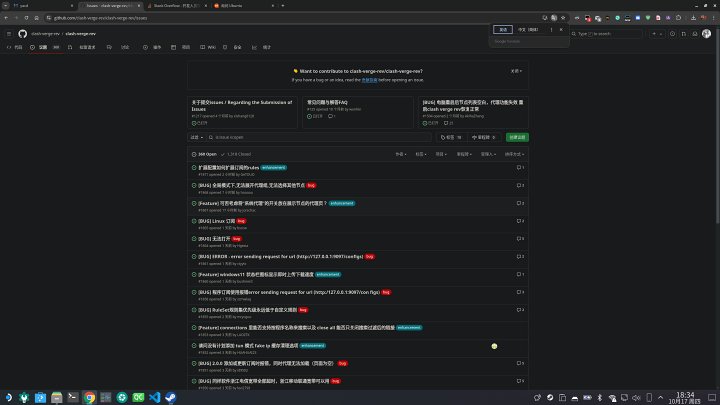The height and width of the screenshot is (405, 720).
Task: Dismiss the contribute banner with its close dropdown
Action: (516, 71)
